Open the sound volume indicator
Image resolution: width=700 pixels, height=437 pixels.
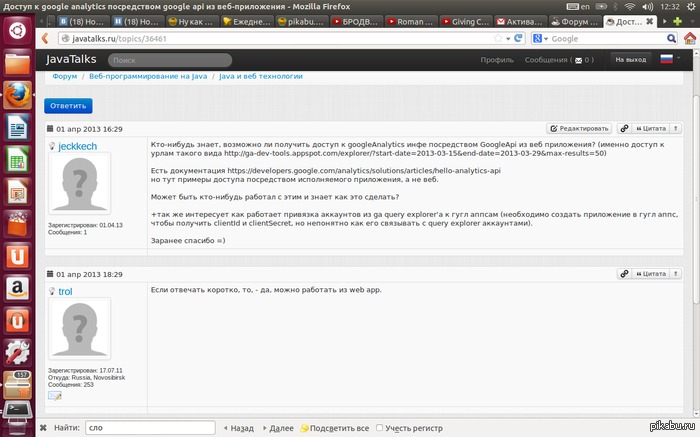point(647,7)
